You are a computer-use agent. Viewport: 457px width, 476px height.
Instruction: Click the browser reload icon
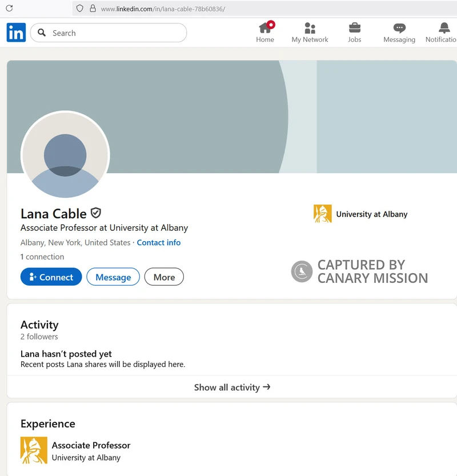(x=9, y=8)
